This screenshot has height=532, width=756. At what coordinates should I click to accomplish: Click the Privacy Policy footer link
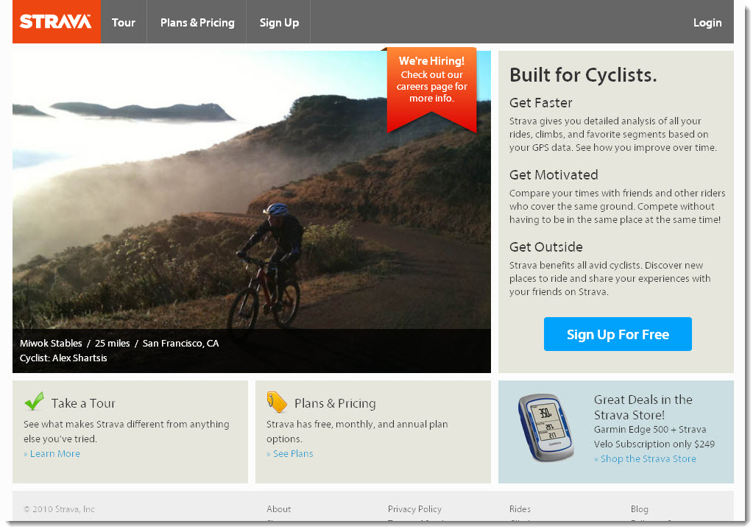[x=414, y=509]
